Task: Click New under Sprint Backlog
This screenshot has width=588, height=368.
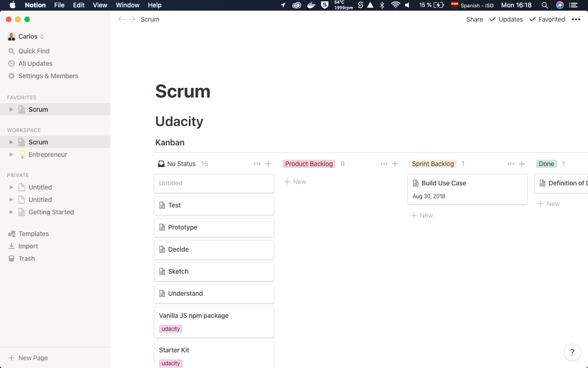Action: [422, 215]
